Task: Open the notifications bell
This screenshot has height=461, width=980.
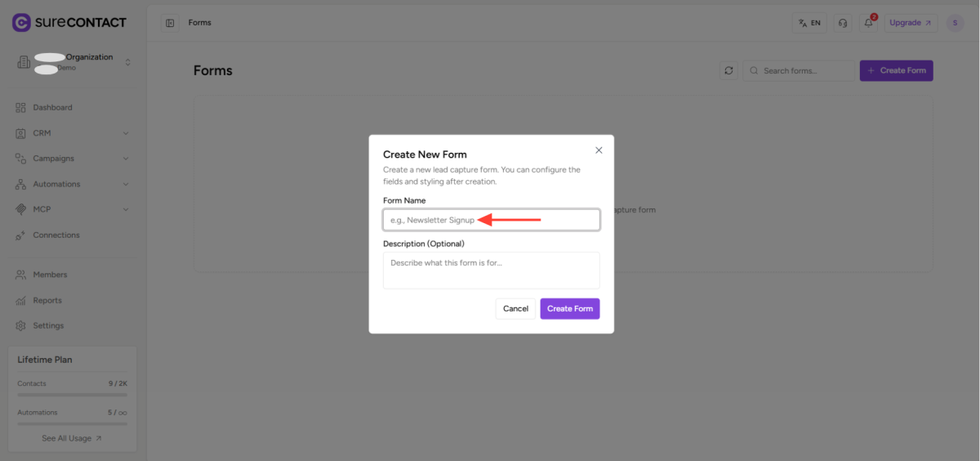Action: [869, 23]
